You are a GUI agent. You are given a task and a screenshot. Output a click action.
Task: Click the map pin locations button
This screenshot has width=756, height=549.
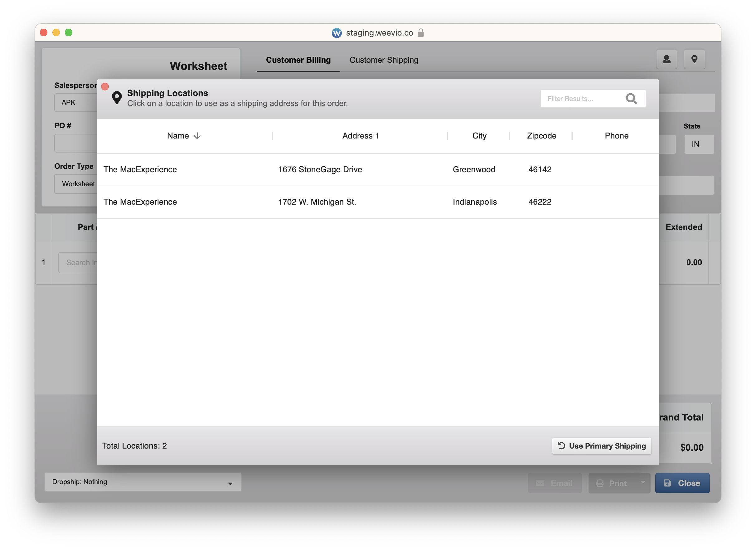694,59
